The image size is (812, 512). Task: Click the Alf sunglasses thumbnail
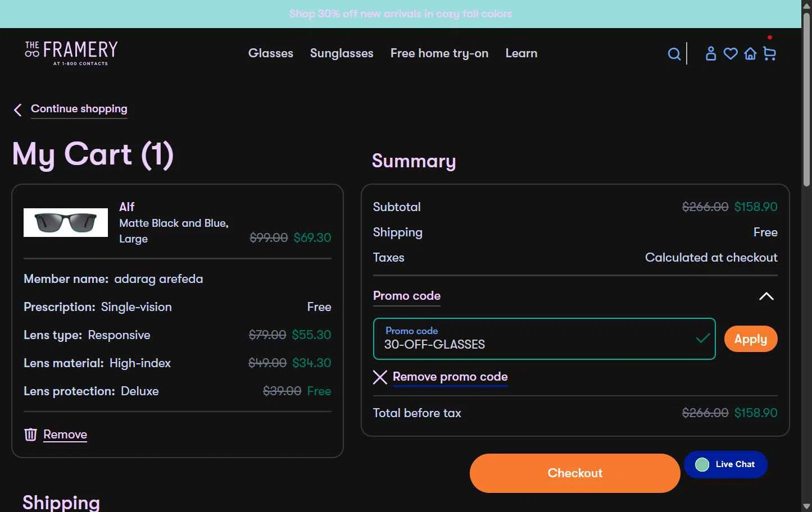[x=66, y=223]
